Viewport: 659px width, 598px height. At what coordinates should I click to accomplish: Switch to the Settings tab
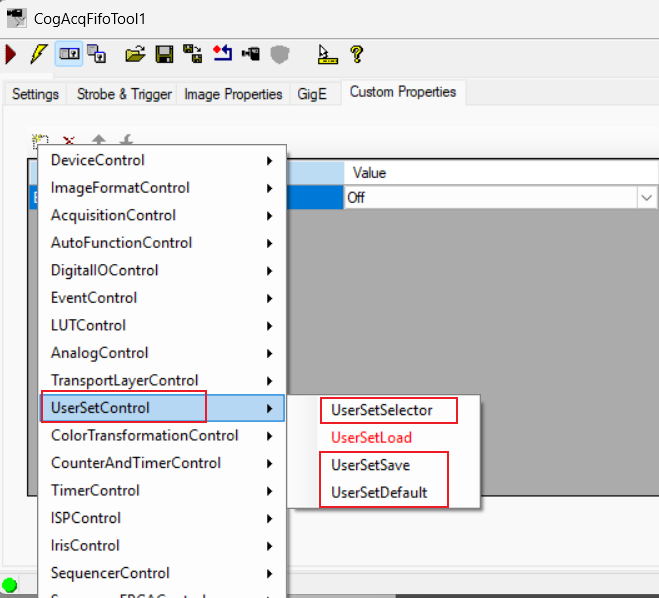[35, 94]
